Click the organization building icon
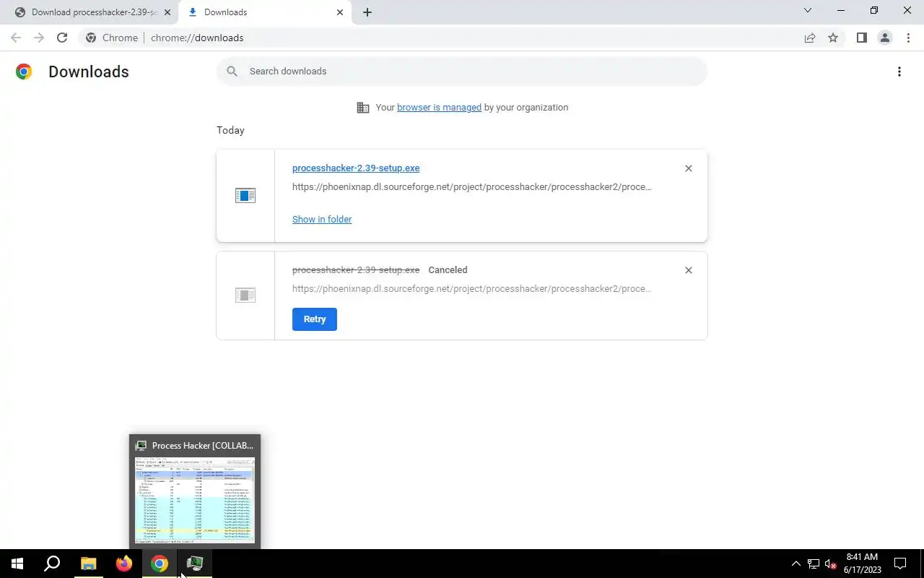This screenshot has height=578, width=924. pyautogui.click(x=363, y=108)
